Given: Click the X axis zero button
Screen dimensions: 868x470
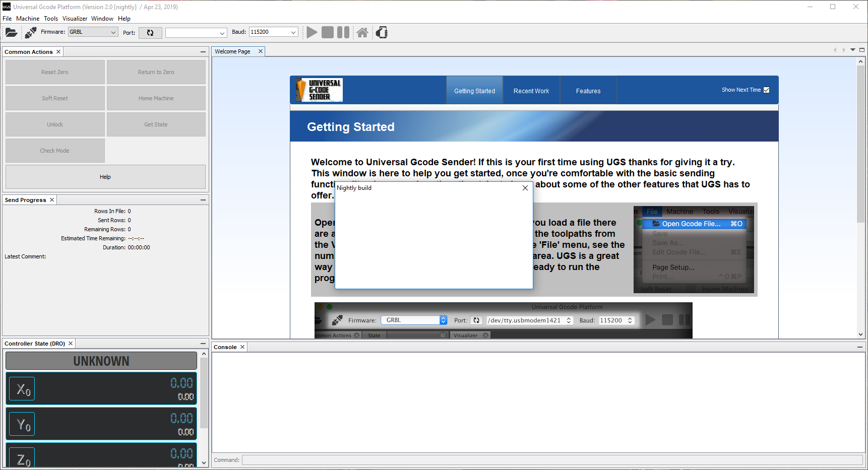Looking at the screenshot, I should pos(23,389).
